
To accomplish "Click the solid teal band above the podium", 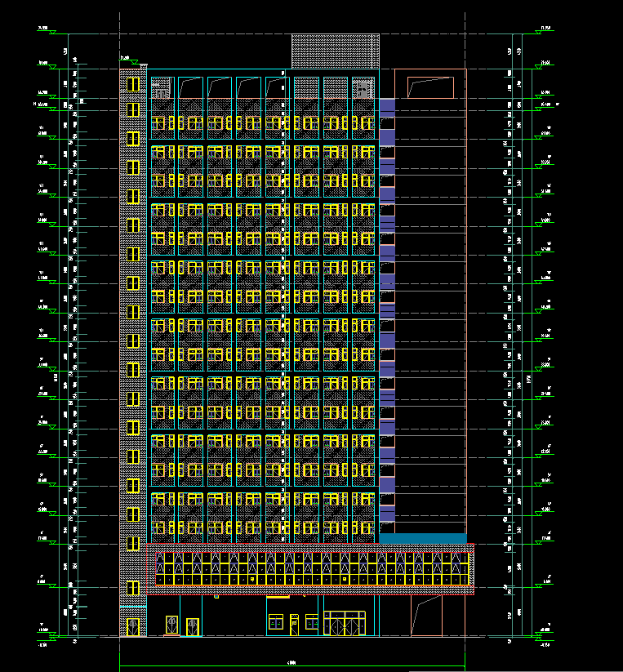I will pos(422,538).
